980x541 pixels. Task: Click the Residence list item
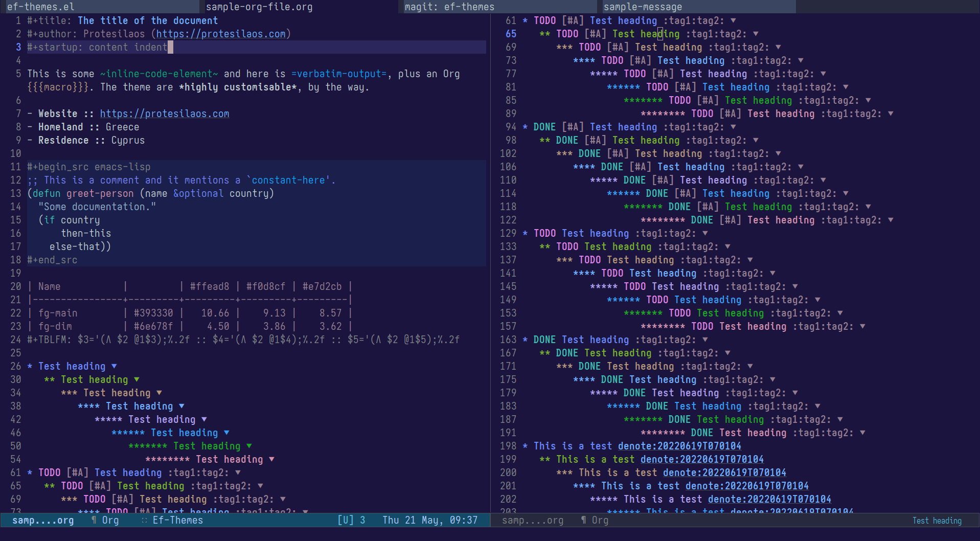(86, 140)
